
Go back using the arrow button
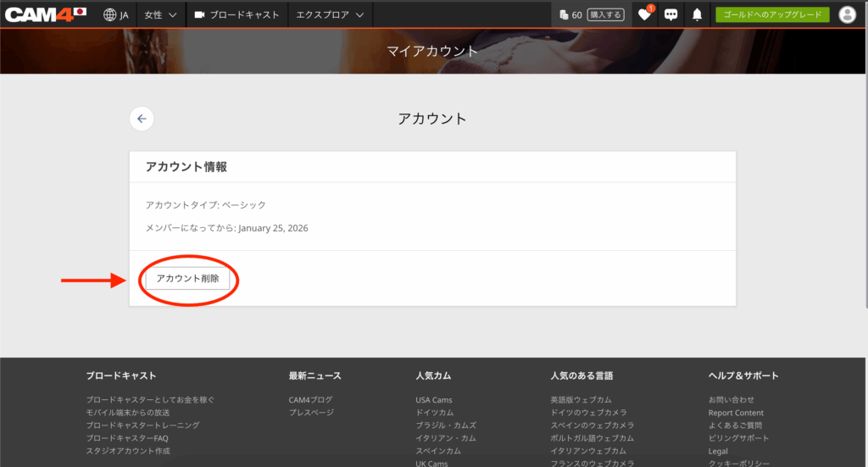point(142,119)
